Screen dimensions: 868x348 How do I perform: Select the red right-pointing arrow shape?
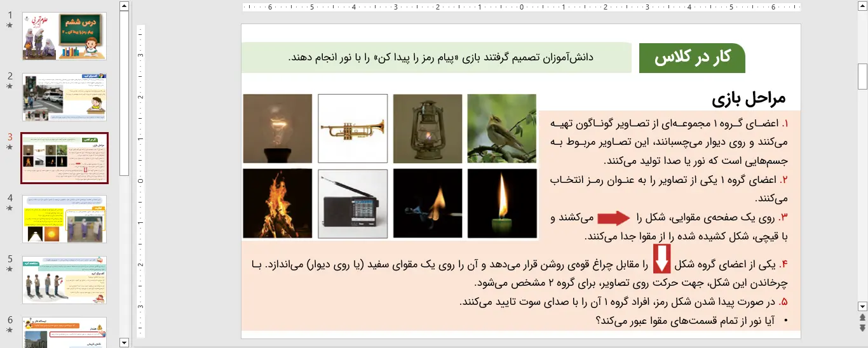[613, 218]
